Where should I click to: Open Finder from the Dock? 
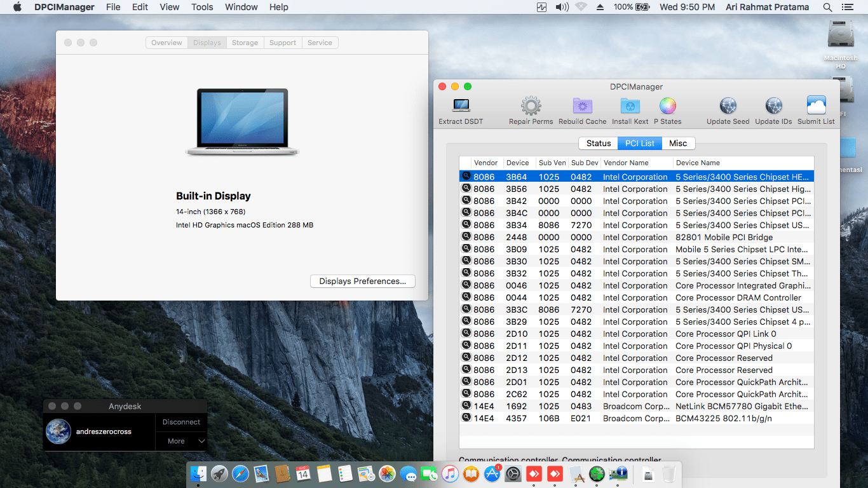pyautogui.click(x=199, y=473)
